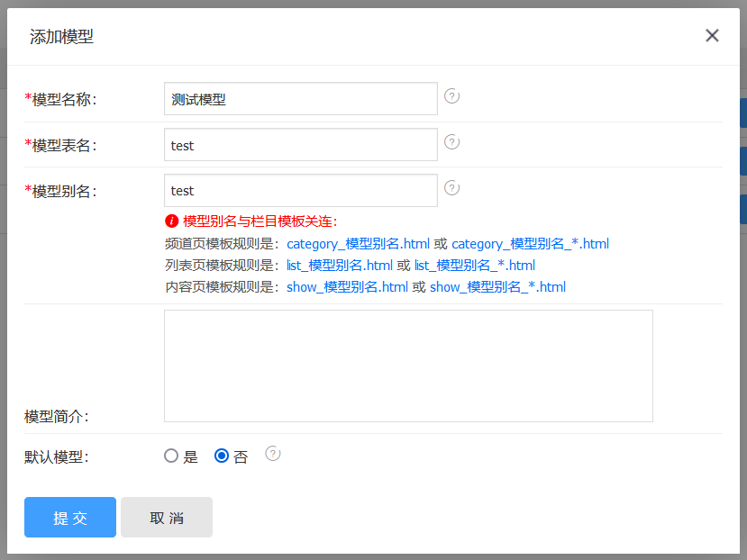
Task: Select 是 for 默认模型
Action: (x=171, y=456)
